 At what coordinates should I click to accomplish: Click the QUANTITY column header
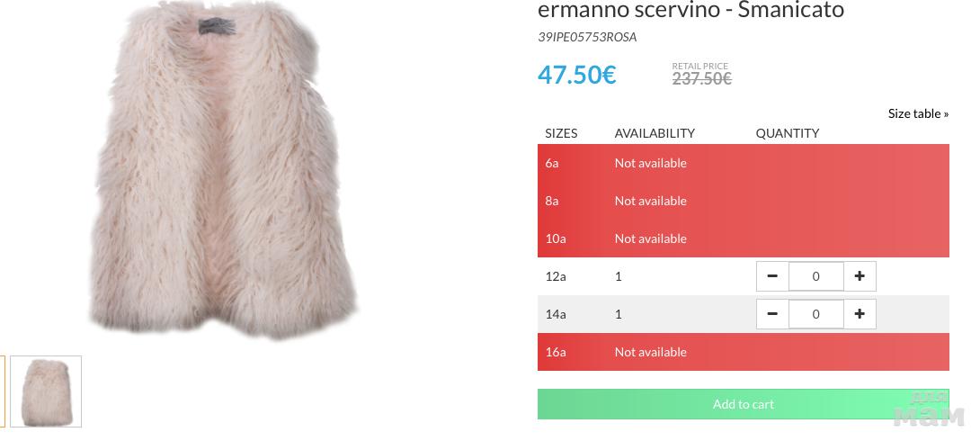pos(787,133)
